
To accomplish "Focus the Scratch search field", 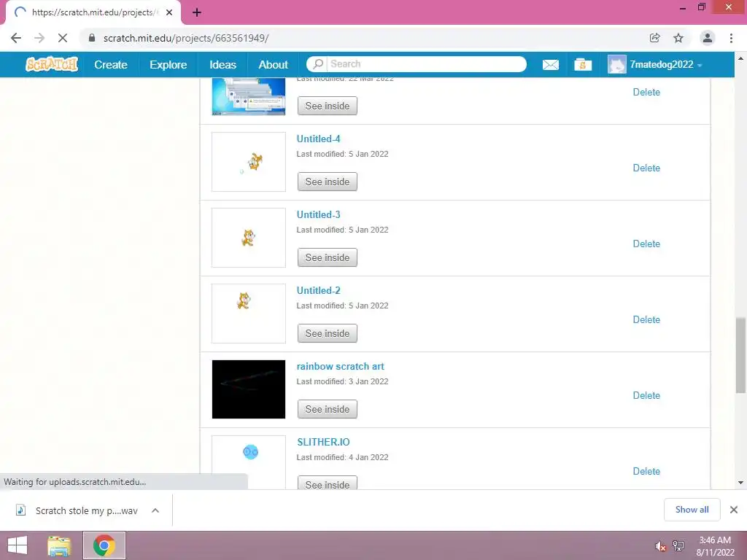I will [x=426, y=64].
